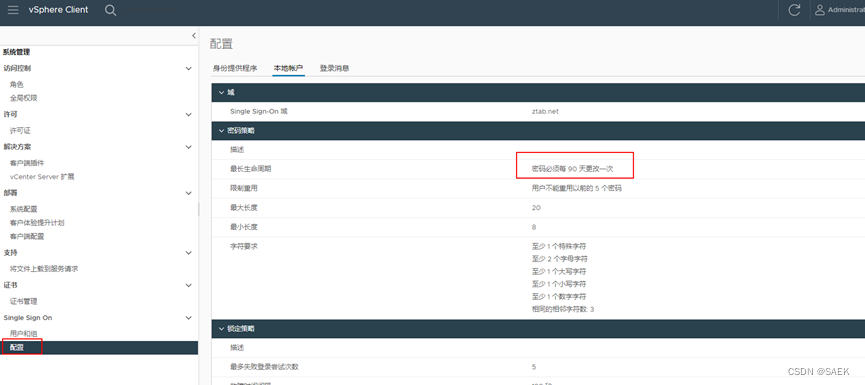Open 用户和组 page
The width and height of the screenshot is (865, 385).
point(24,333)
